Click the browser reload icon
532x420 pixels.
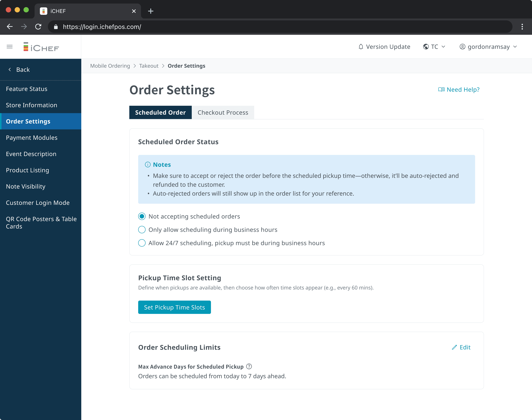tap(38, 27)
